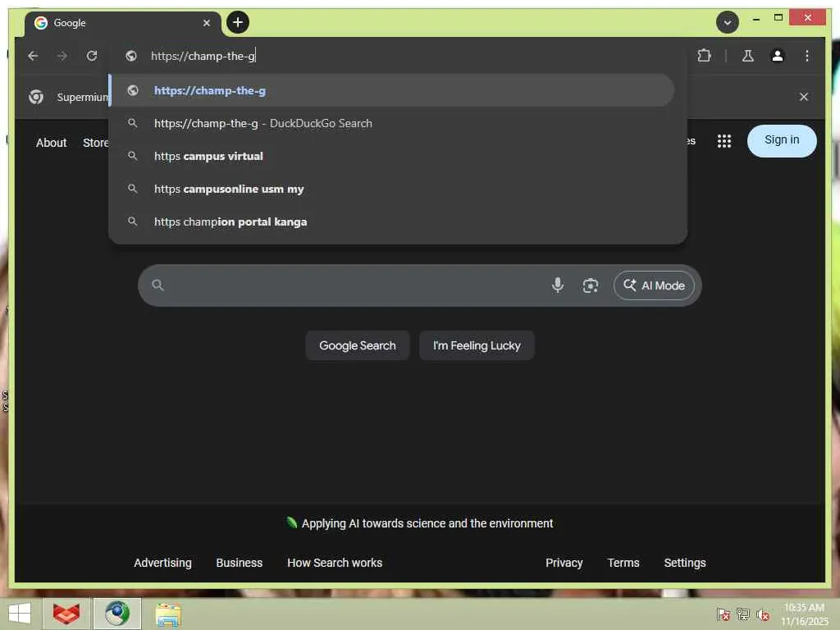Click the Supermium logo in infobar
The image size is (840, 630).
[x=36, y=97]
